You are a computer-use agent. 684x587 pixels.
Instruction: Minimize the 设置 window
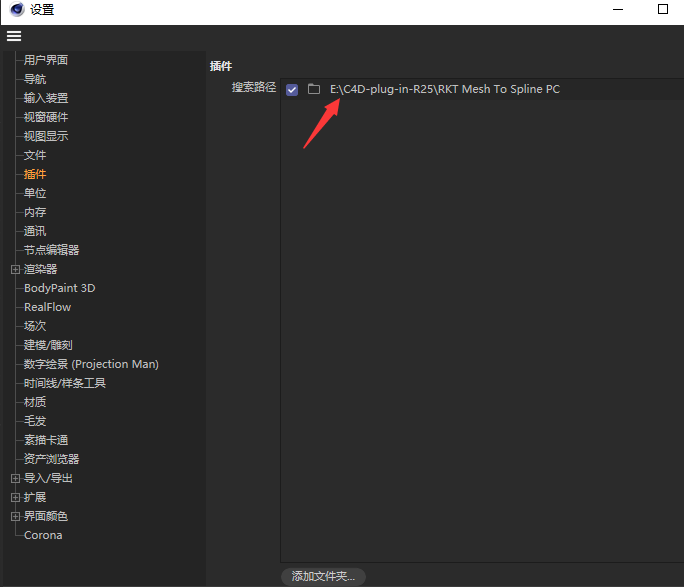tap(618, 9)
